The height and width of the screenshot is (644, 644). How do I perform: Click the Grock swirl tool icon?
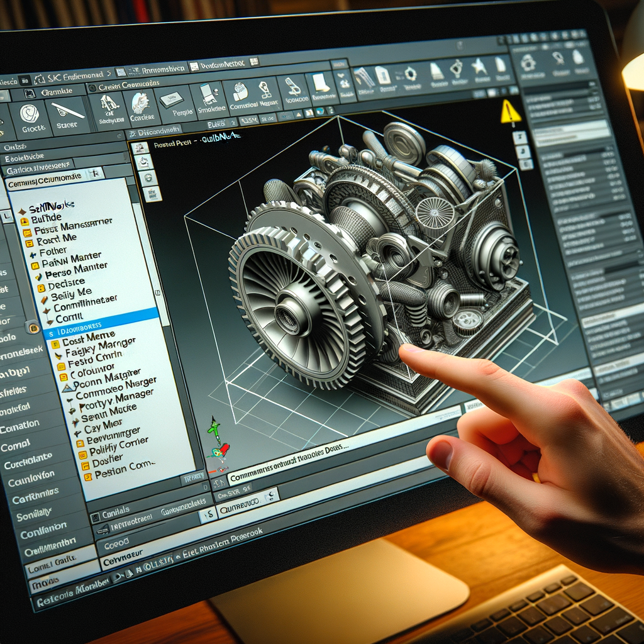coord(30,115)
